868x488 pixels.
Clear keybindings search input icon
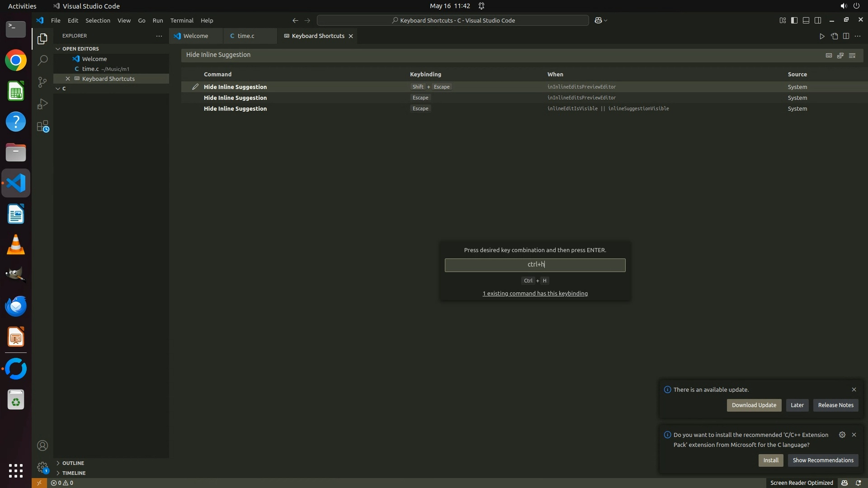[x=852, y=55]
